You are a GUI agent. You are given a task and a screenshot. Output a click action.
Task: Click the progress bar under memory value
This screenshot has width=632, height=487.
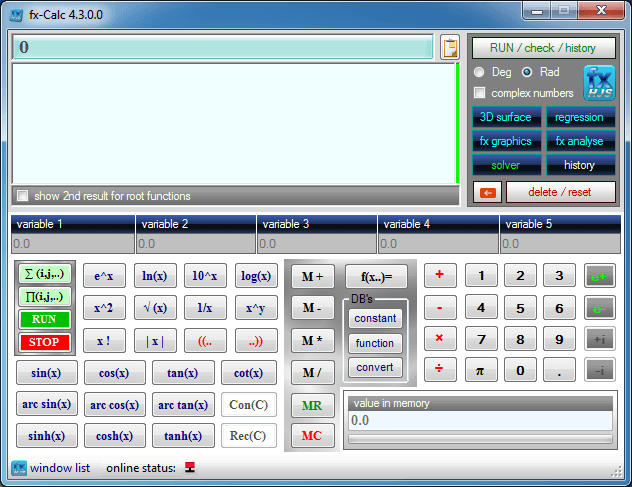(480, 439)
